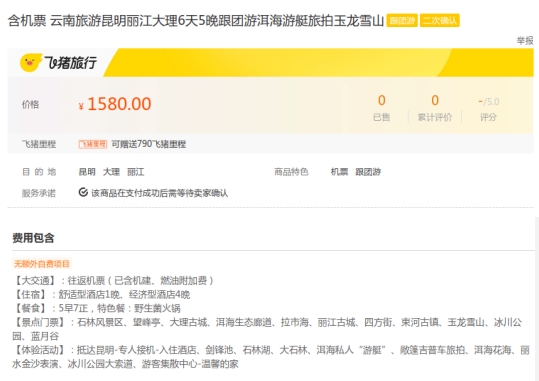Click the 跟团游 yellow tag

click(402, 21)
